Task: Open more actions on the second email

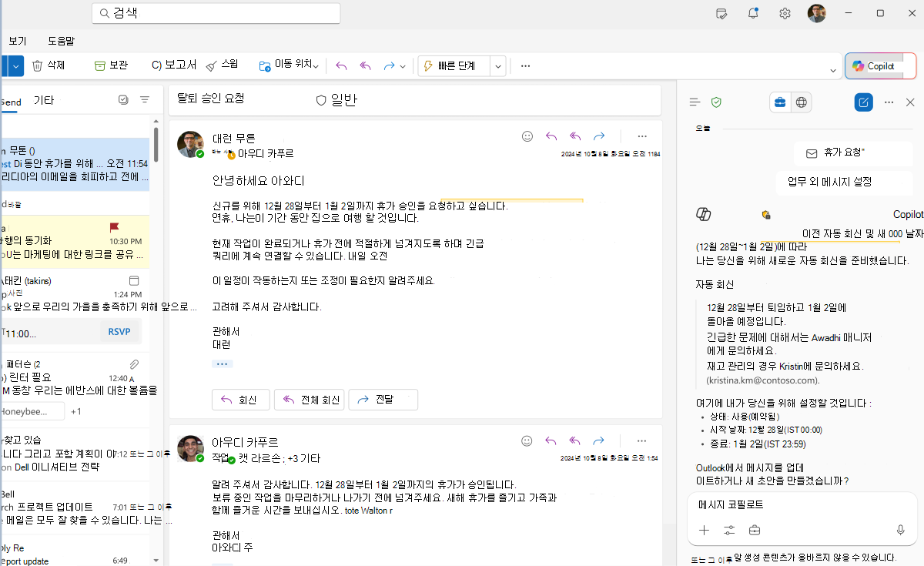Action: coord(642,441)
